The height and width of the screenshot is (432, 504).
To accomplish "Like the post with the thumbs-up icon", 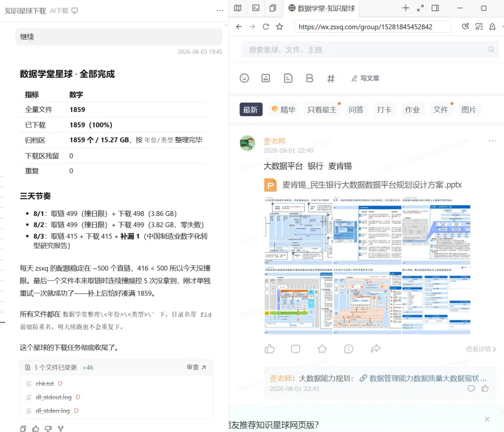I will coord(270,349).
